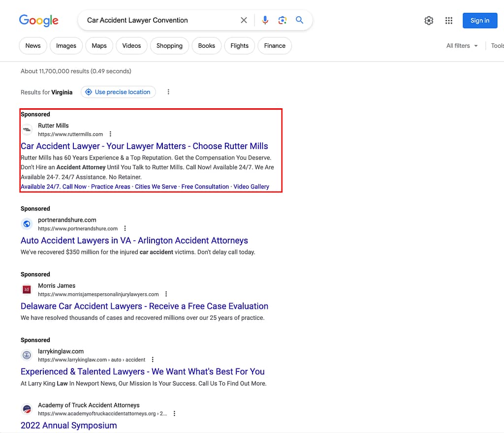Image resolution: width=504 pixels, height=433 pixels.
Task: Open Academy of Truck Accident Attorneys options
Action: (x=174, y=413)
